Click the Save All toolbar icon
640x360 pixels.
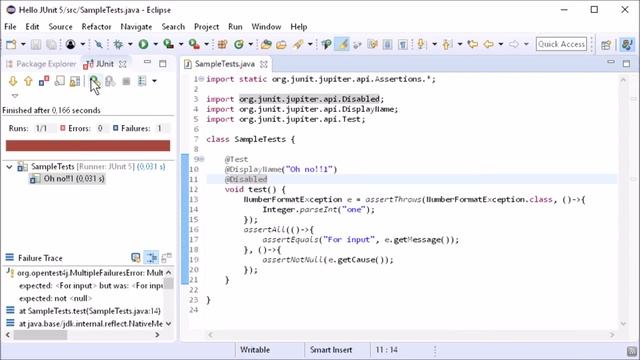[51, 44]
